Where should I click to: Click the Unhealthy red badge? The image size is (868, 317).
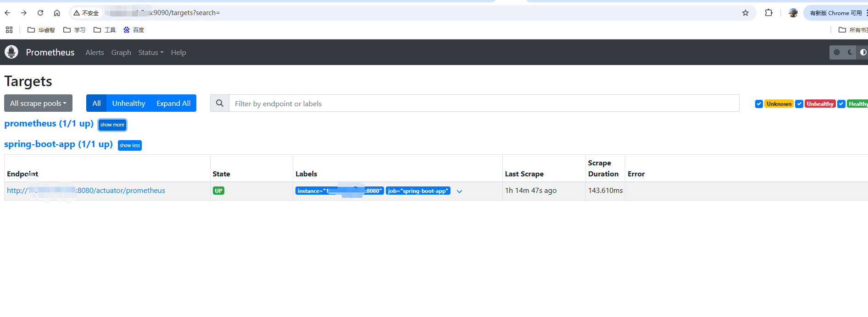pyautogui.click(x=820, y=104)
